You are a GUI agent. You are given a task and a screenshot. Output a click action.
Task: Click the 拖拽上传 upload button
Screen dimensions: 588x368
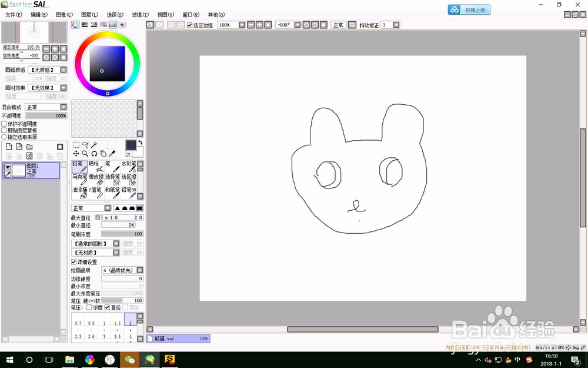469,10
